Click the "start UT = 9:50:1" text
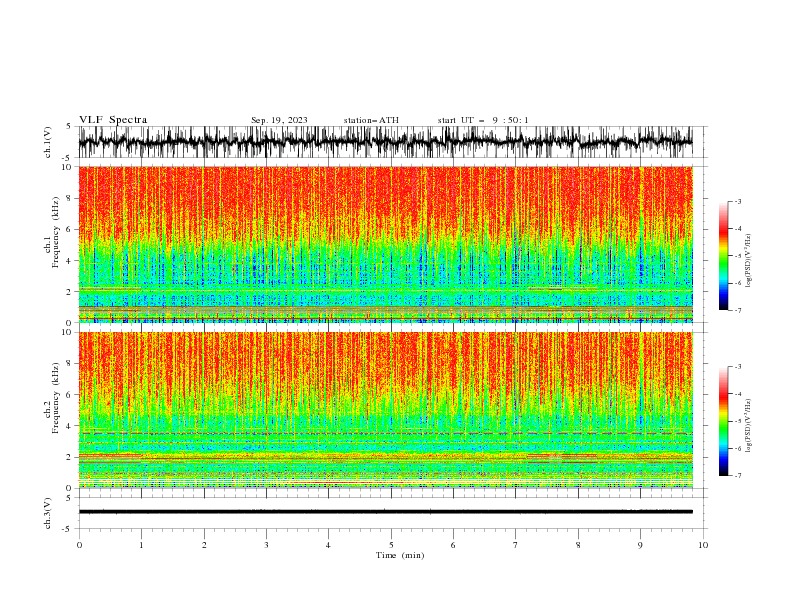This screenshot has width=792, height=612. [x=483, y=120]
